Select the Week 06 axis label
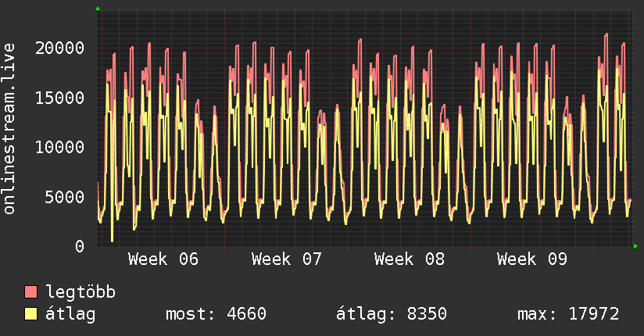The width and height of the screenshot is (644, 336). 163,259
